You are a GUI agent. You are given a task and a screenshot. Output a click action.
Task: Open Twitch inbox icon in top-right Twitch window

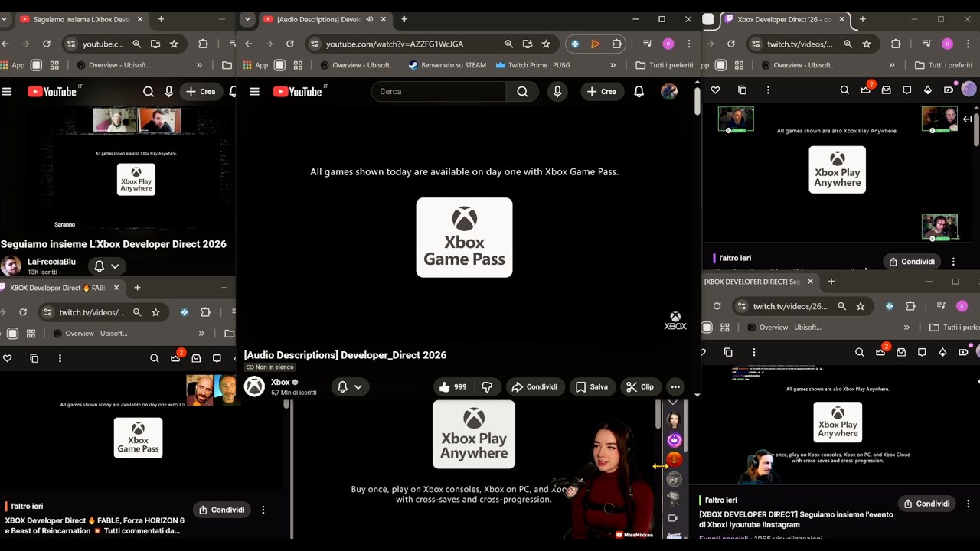(x=887, y=90)
